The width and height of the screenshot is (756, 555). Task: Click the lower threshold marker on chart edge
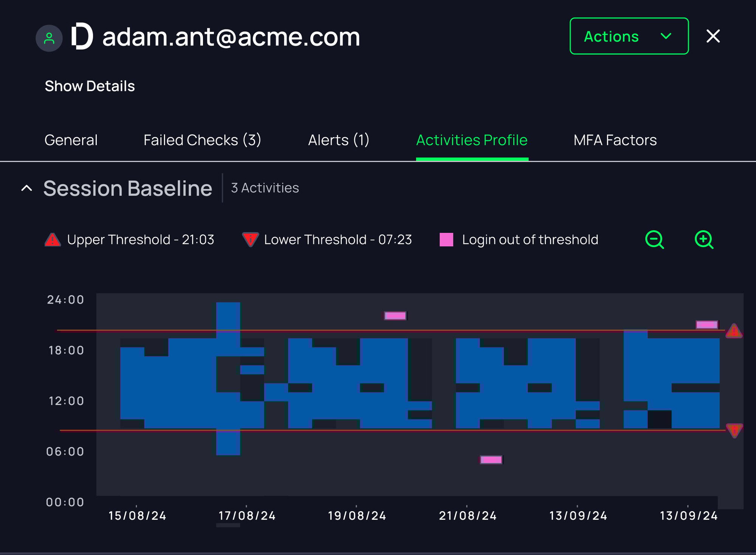pyautogui.click(x=734, y=431)
